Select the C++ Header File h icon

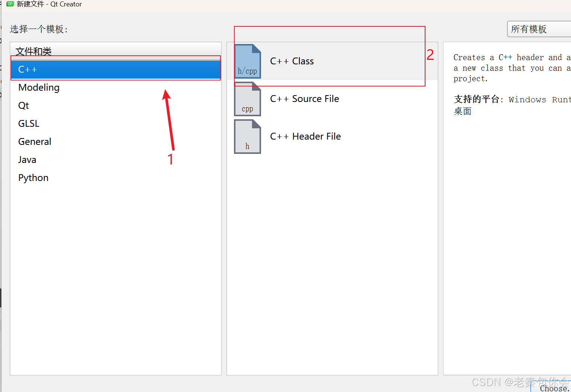click(248, 137)
